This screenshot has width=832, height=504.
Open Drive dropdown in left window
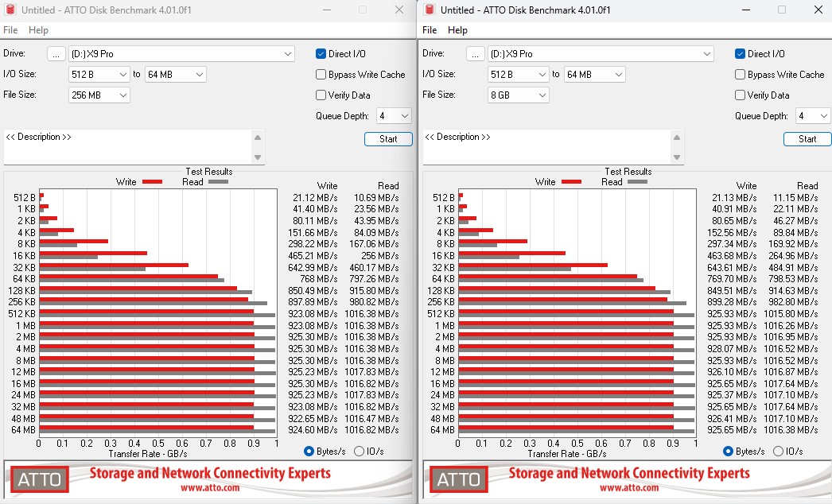pos(181,53)
